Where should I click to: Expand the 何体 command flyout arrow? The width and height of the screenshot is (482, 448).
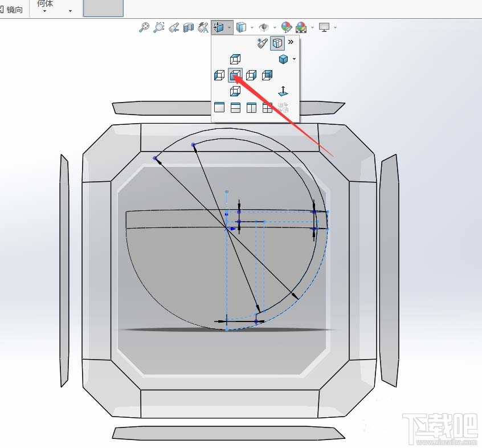[46, 11]
